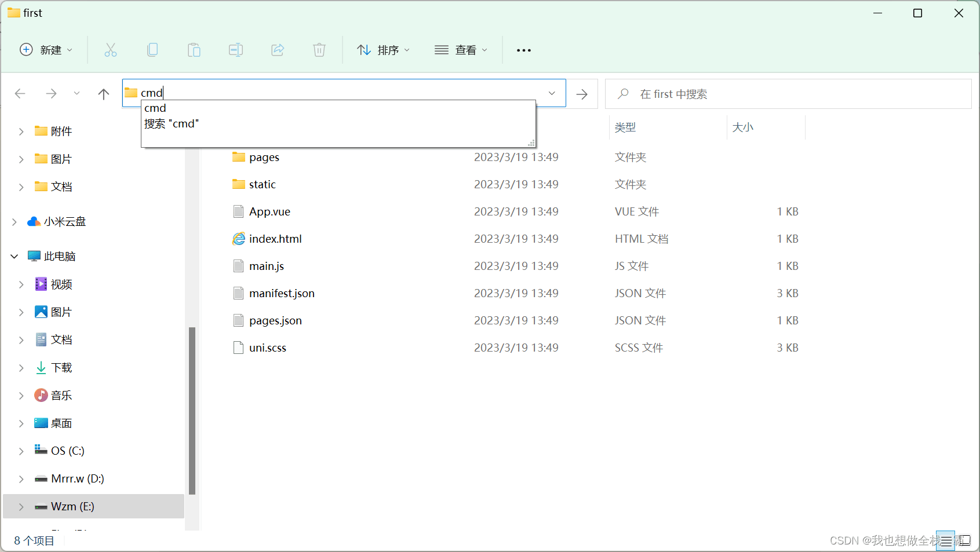Click the Paste clipboard icon
This screenshot has width=980, height=552.
tap(194, 50)
